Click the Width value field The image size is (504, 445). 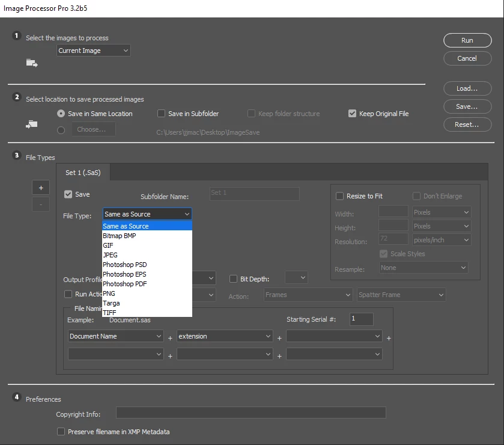(393, 212)
